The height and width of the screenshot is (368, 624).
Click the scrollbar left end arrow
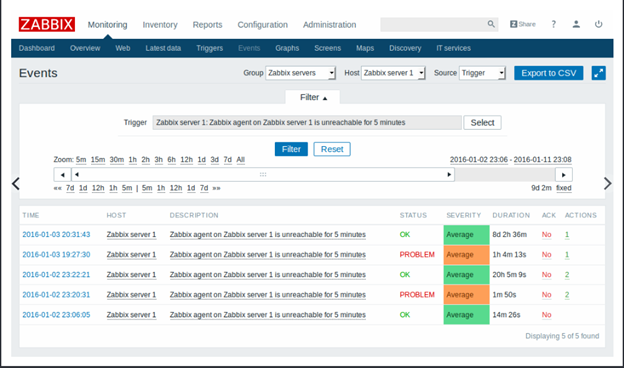pyautogui.click(x=77, y=175)
